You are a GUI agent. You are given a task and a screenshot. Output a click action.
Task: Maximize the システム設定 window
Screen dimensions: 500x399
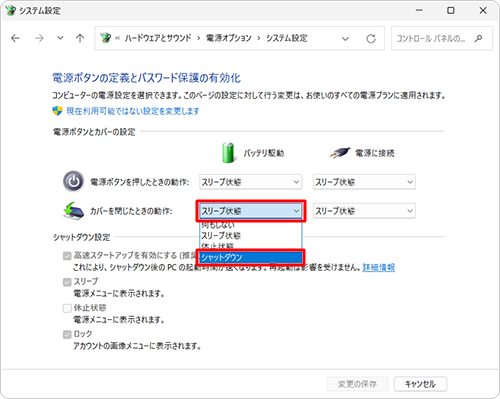(x=451, y=10)
